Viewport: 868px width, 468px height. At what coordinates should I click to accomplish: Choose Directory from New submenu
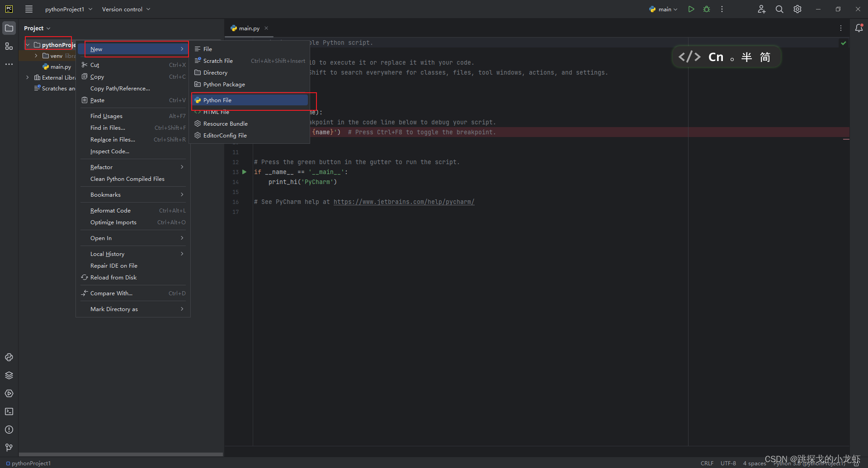point(250,72)
